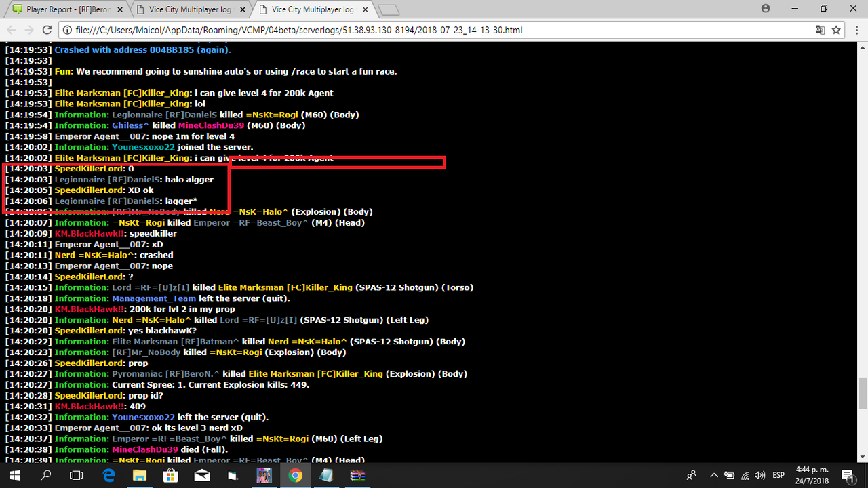Open the Windows Start menu
868x488 pixels.
pyautogui.click(x=15, y=476)
